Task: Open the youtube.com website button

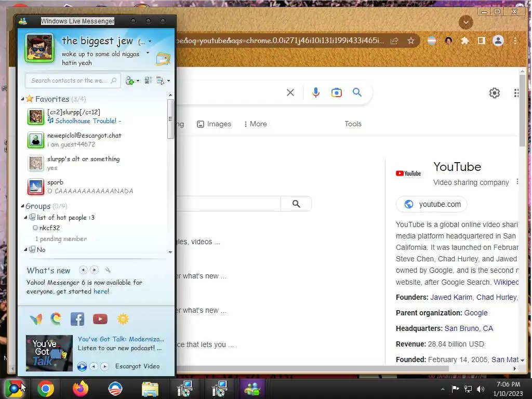Action: (x=432, y=204)
